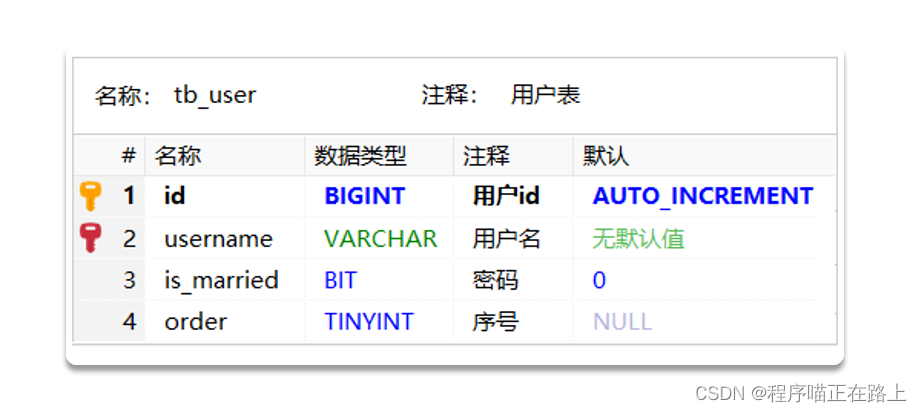Click the 注释: label above the table
The width and height of the screenshot is (922, 412).
click(450, 95)
